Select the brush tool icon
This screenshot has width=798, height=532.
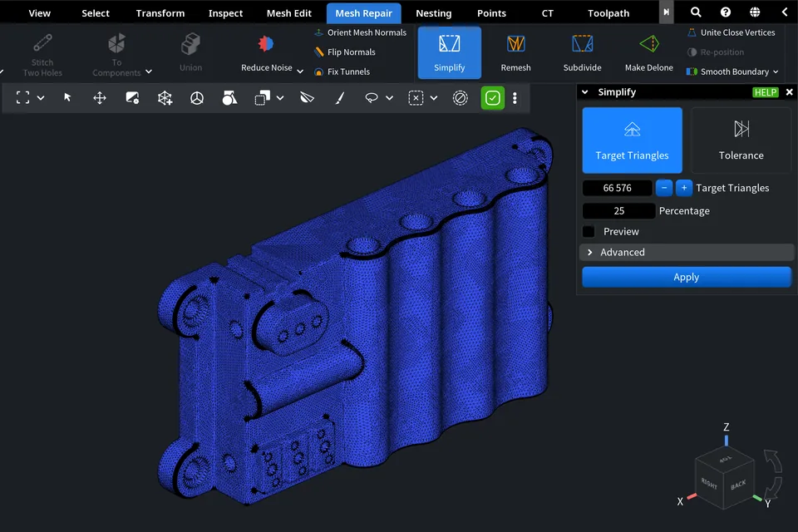click(x=340, y=97)
